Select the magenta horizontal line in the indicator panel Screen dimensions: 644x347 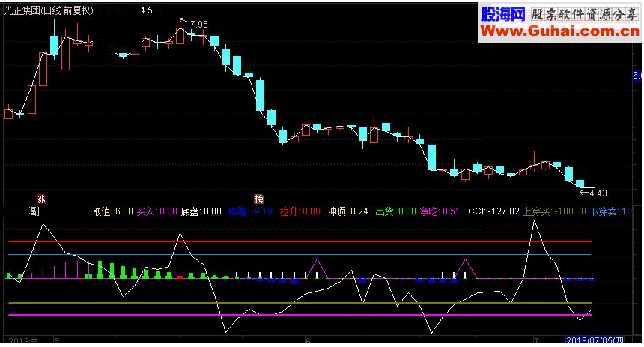click(300, 315)
